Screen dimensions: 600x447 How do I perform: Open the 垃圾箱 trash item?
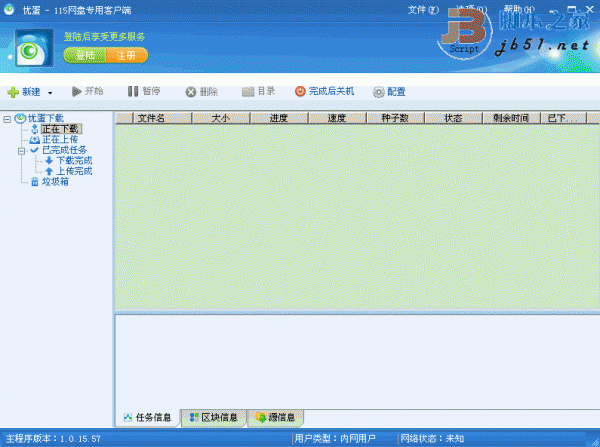[x=55, y=181]
